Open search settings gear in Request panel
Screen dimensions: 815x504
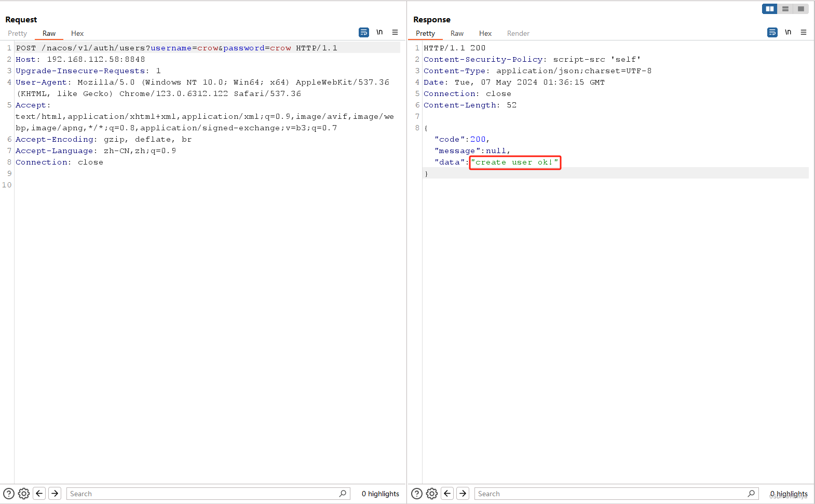(24, 494)
